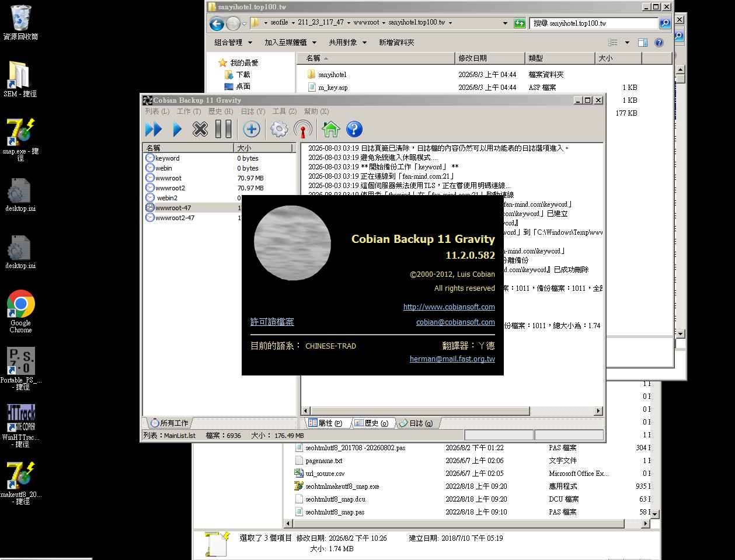Open the 工作 (T) menu
This screenshot has height=560, width=735.
189,111
